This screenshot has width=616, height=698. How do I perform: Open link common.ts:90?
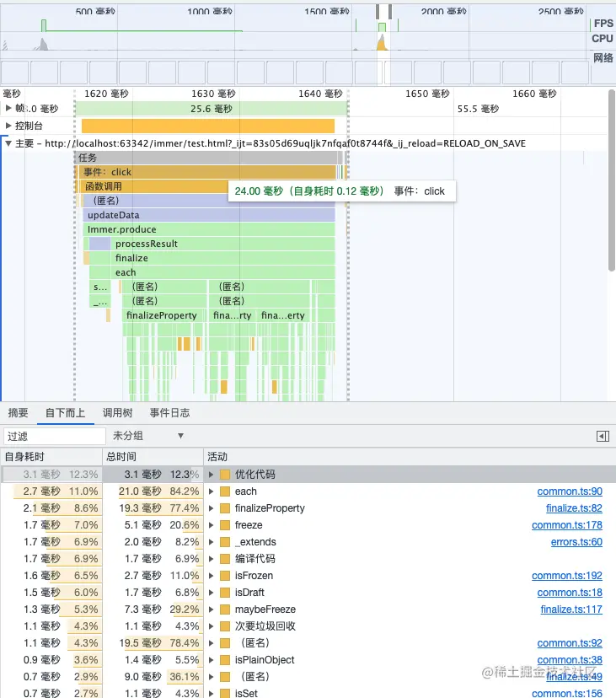570,491
